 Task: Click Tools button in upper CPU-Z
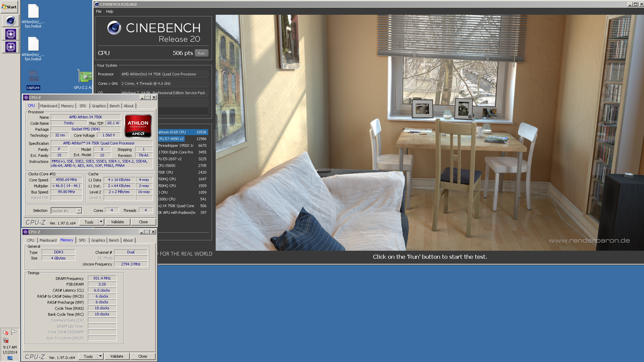tap(89, 222)
